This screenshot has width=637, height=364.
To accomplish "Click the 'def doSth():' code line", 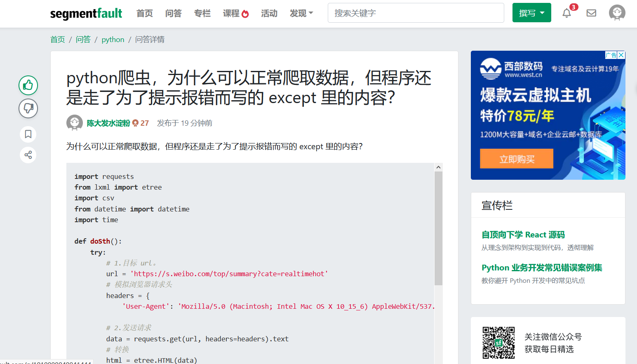I will coord(98,241).
